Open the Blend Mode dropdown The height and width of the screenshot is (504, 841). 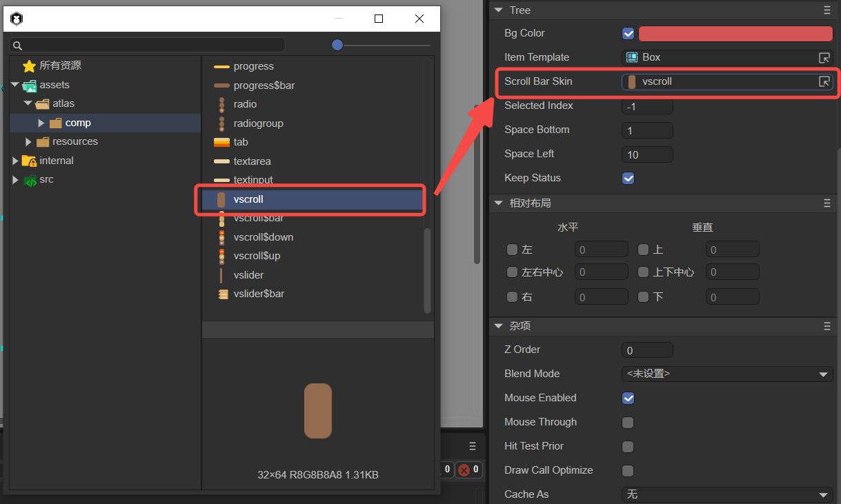pos(726,374)
